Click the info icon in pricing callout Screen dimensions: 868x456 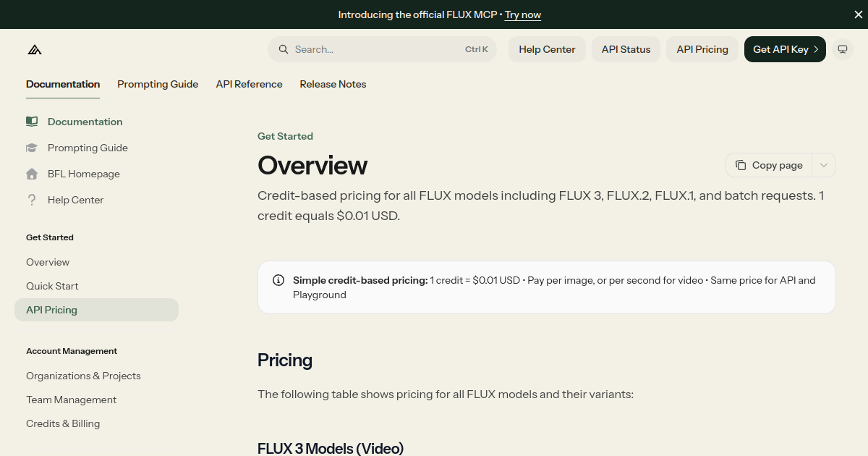tap(278, 280)
